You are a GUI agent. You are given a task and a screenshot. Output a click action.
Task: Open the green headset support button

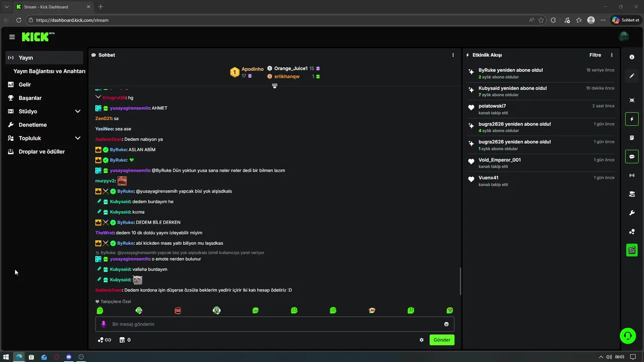click(x=628, y=335)
